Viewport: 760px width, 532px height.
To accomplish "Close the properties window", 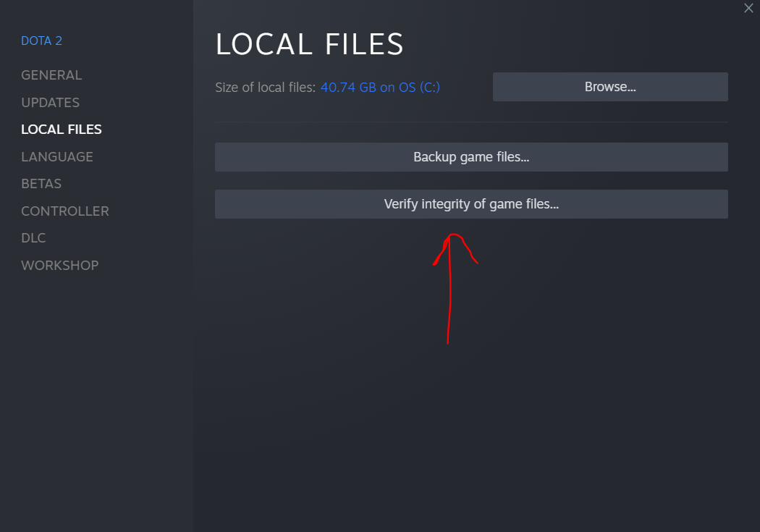I will [748, 8].
